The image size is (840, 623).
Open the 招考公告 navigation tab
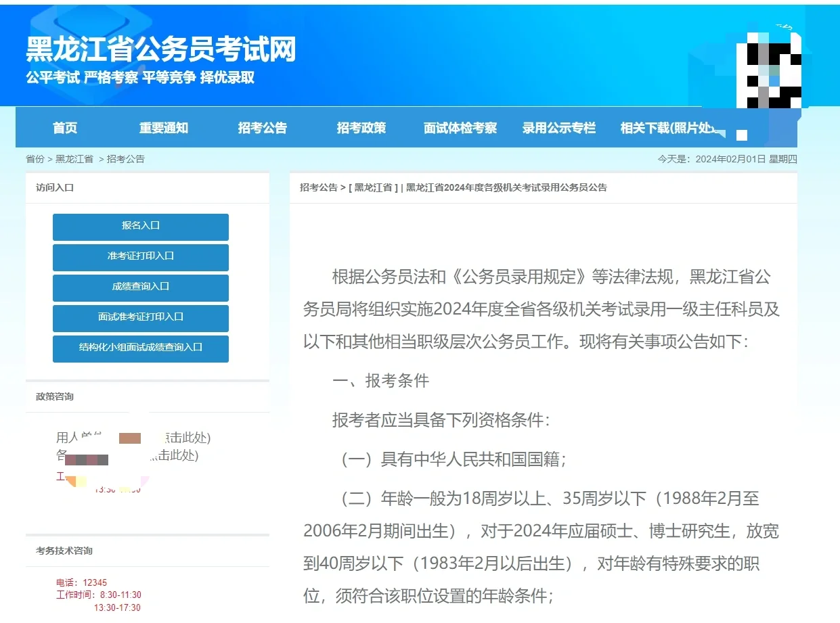point(263,127)
